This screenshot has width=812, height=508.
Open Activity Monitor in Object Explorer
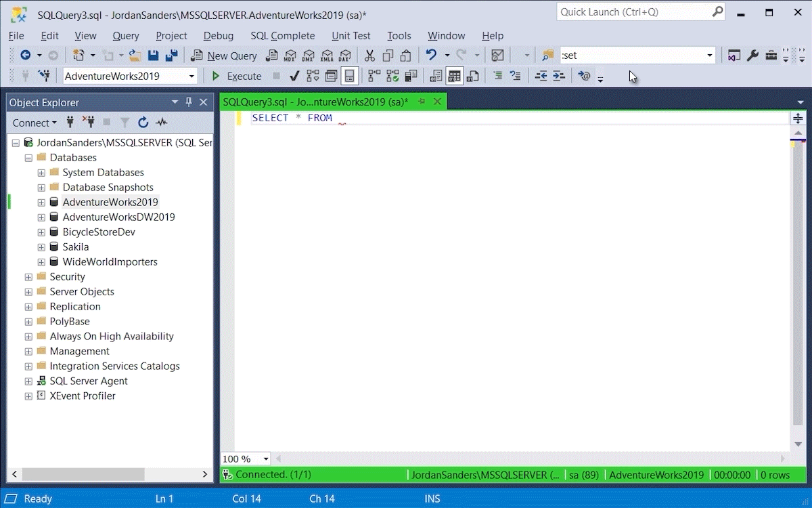(x=161, y=123)
